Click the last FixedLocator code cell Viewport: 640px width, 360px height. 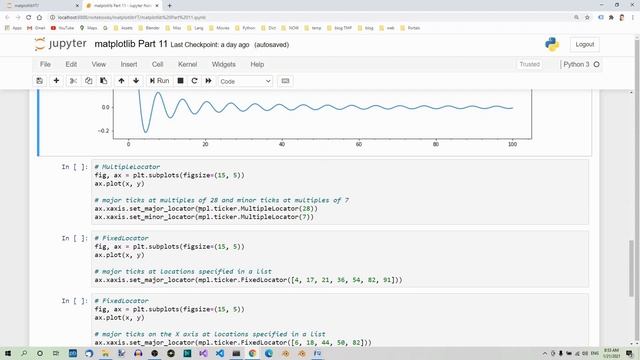coord(340,320)
